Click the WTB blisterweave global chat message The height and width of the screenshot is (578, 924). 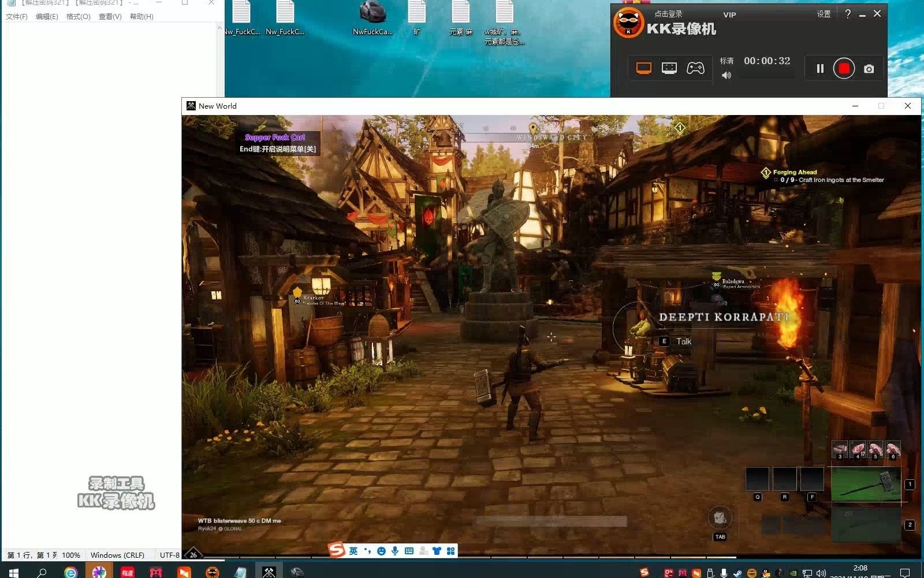point(239,521)
